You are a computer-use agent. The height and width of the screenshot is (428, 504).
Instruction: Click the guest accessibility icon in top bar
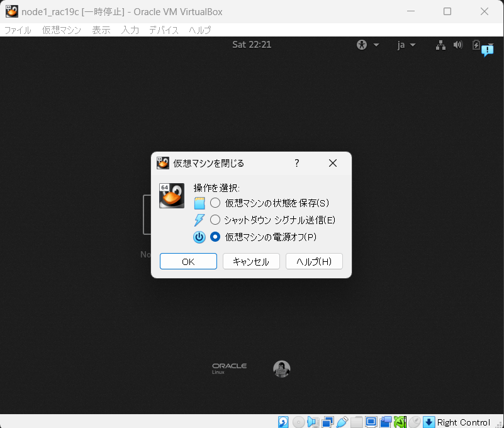362,45
